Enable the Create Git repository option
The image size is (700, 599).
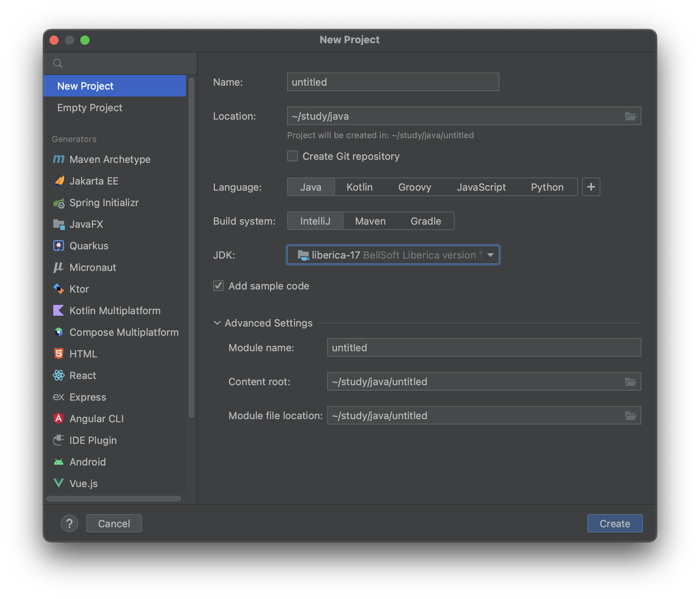point(292,156)
